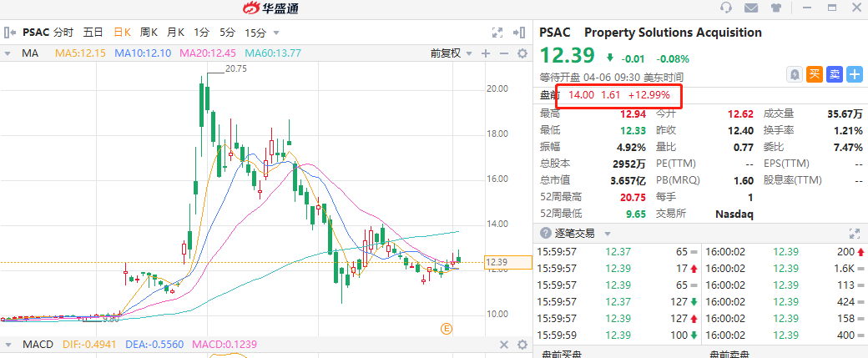Click the 成交量 value 35.67万
868x358 pixels.
(845, 114)
